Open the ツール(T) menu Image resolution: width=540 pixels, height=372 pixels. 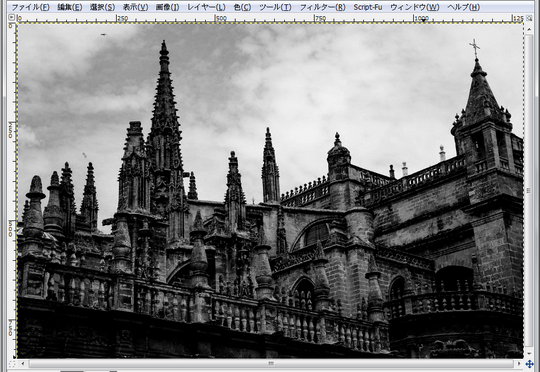[275, 7]
